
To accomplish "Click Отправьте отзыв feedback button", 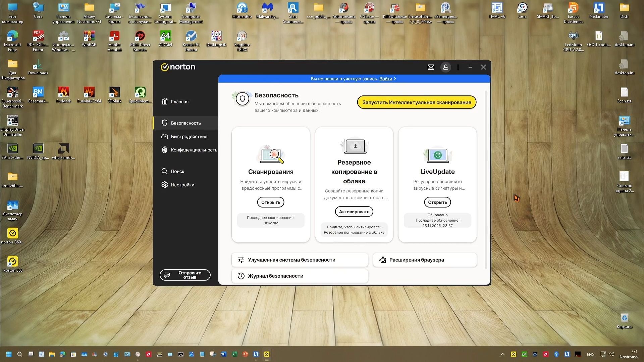I will coord(185,275).
